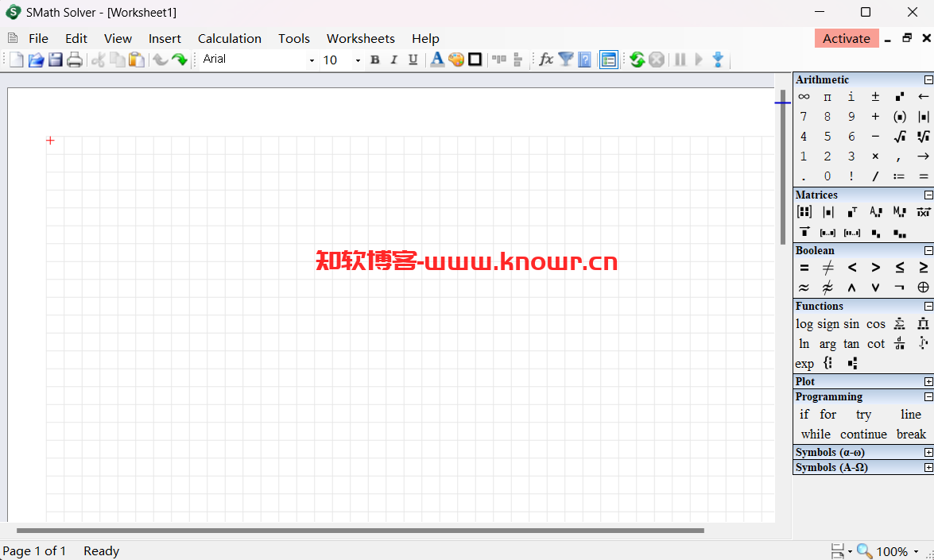934x560 pixels.
Task: Insert a matrix from Matrices panel
Action: (804, 212)
